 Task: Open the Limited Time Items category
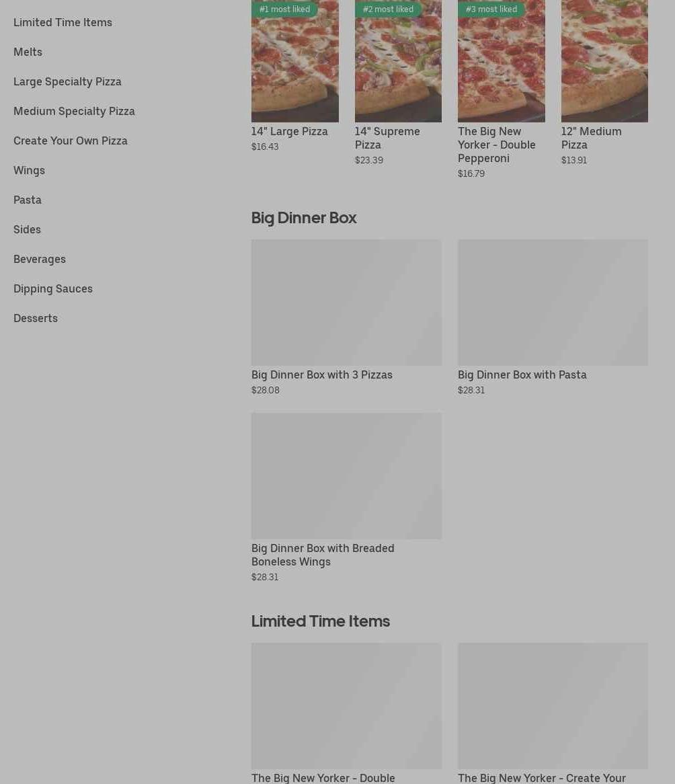coord(63,22)
